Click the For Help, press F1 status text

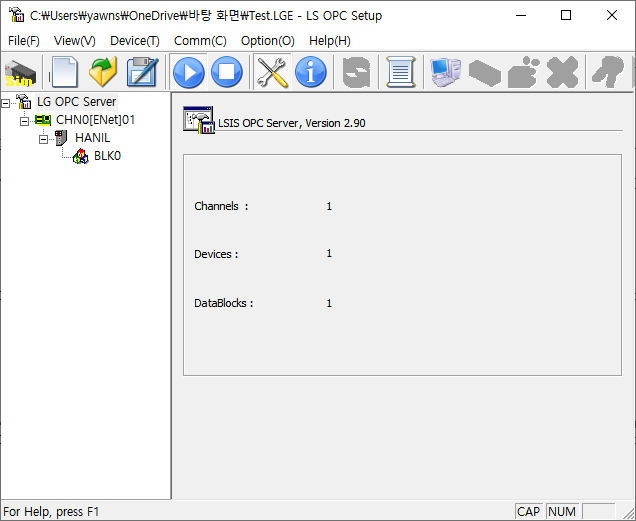coord(51,512)
